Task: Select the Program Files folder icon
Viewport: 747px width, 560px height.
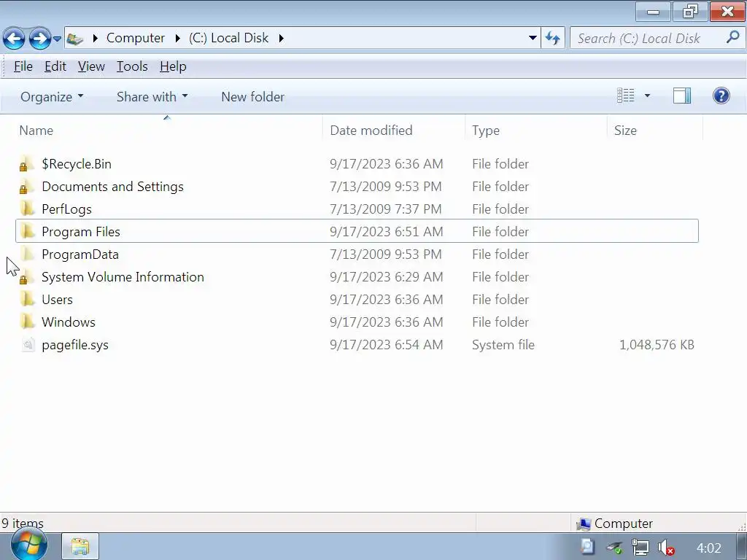Action: pyautogui.click(x=27, y=231)
